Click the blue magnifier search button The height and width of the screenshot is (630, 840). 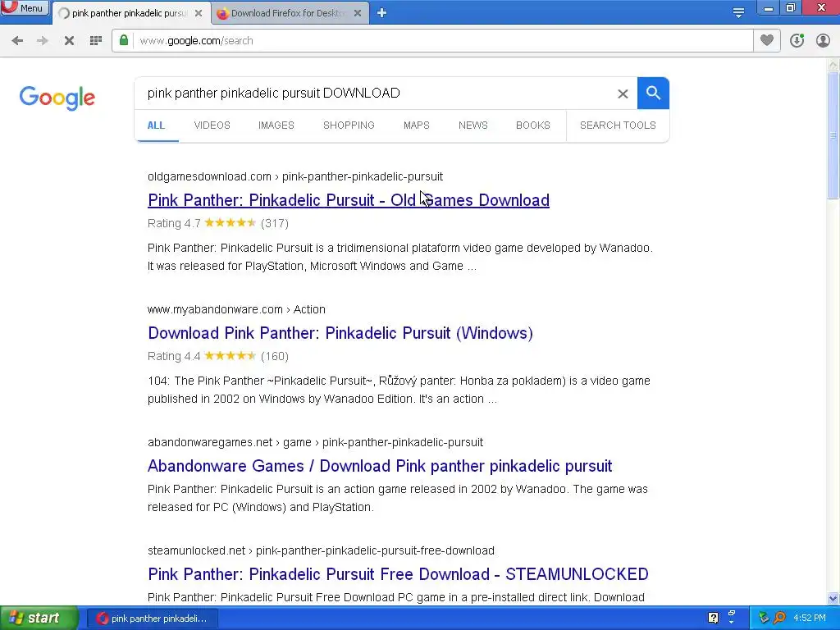pyautogui.click(x=653, y=94)
